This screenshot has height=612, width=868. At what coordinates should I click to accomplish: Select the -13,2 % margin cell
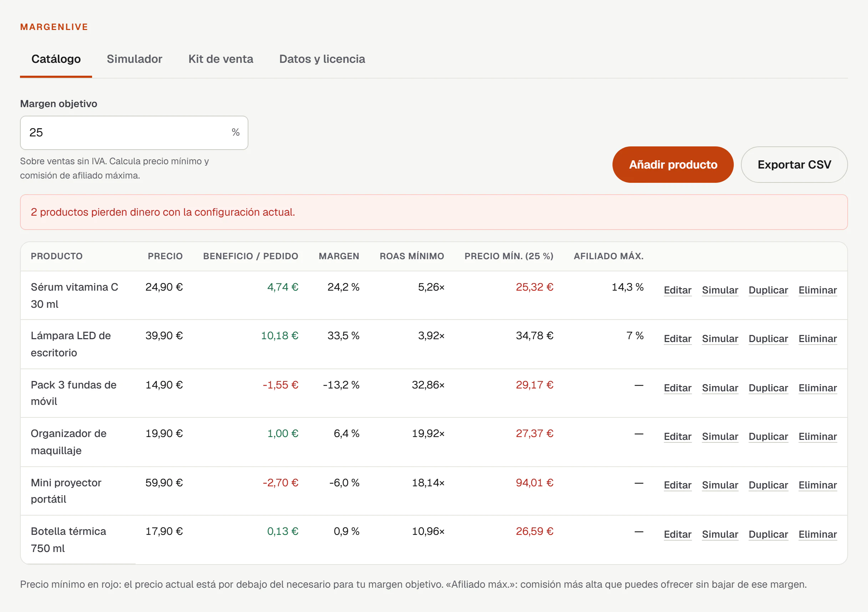(340, 385)
